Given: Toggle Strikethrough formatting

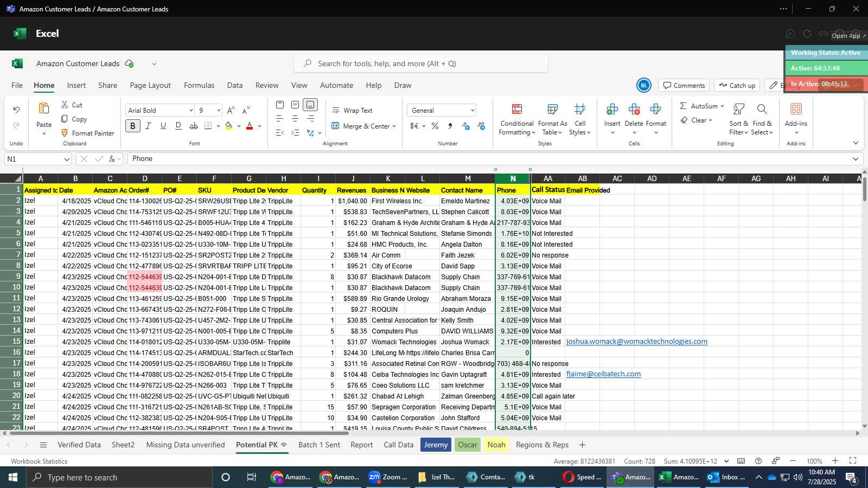Looking at the screenshot, I should [194, 126].
